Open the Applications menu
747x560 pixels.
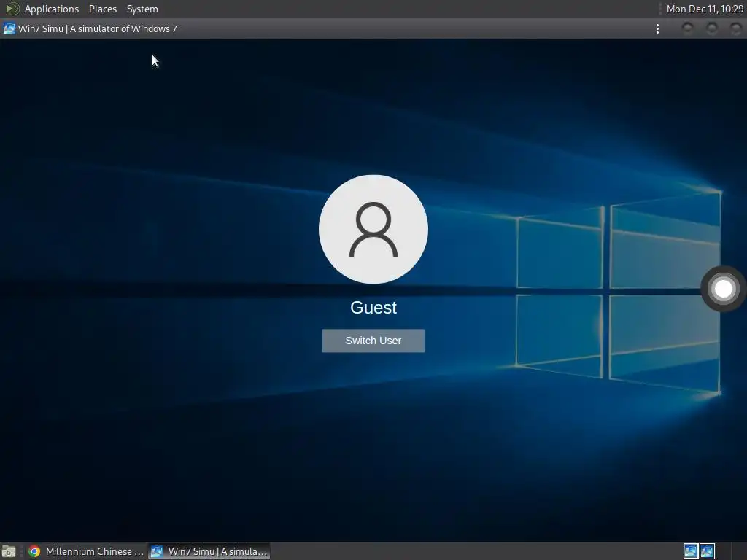52,9
